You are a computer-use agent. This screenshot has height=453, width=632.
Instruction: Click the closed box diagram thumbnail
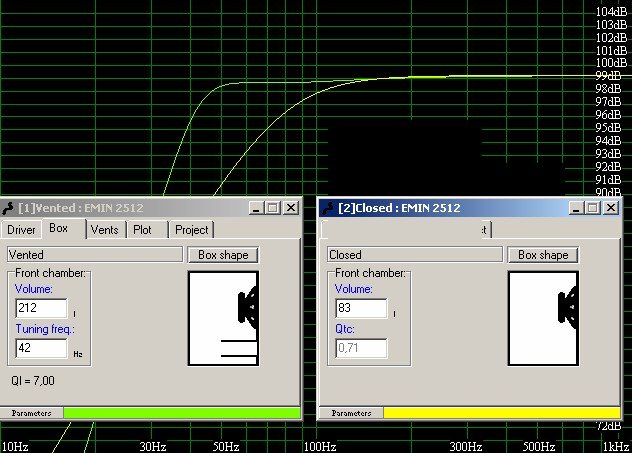[x=543, y=318]
